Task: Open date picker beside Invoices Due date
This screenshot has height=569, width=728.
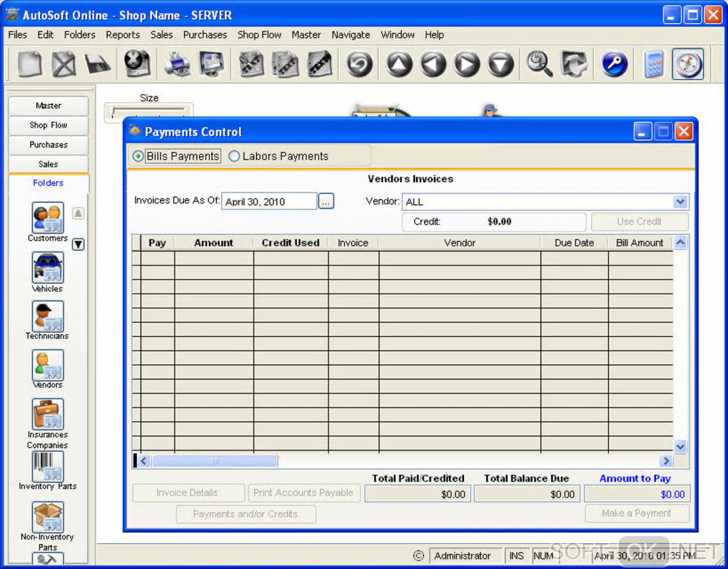Action: (325, 202)
